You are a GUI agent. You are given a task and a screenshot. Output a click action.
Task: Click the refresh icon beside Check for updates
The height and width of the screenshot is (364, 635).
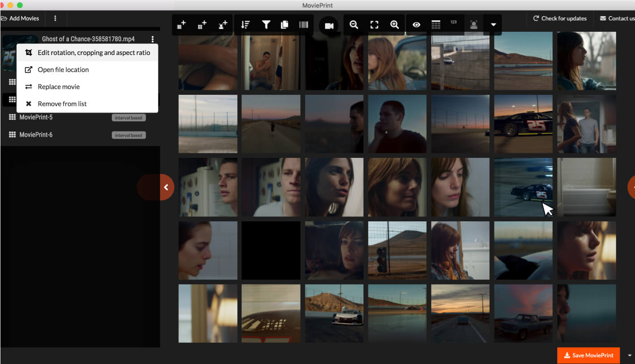536,18
